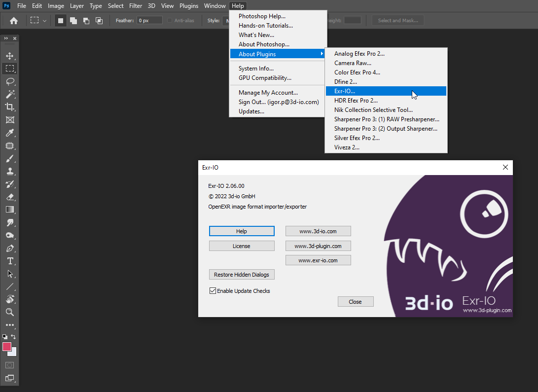Select the Rectangular Marquee tool in toolbox
538x392 pixels.
click(9, 69)
